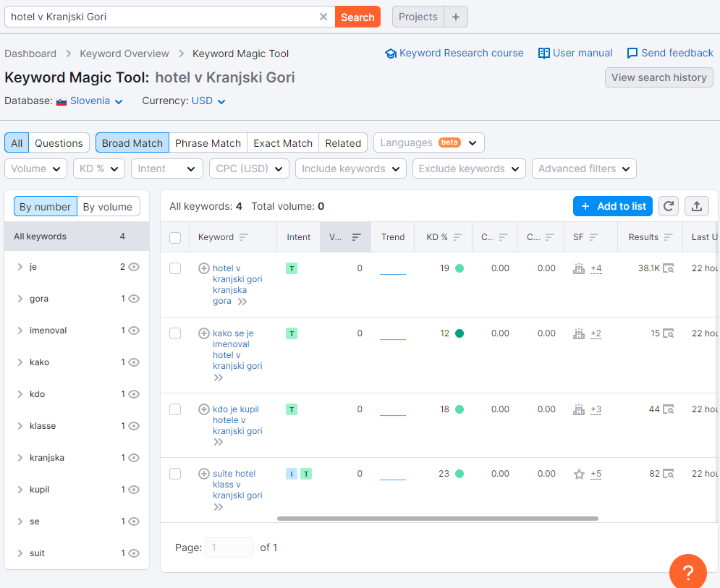Expand the 'kako' keyword group
The height and width of the screenshot is (588, 720).
click(x=20, y=362)
